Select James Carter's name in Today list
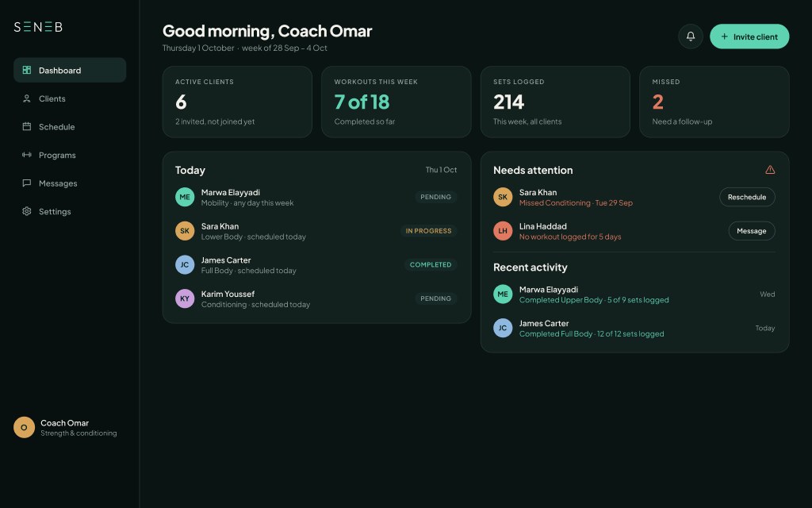 point(226,260)
